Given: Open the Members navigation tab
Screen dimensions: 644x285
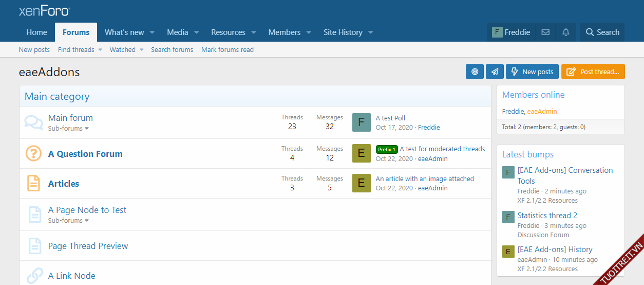Looking at the screenshot, I should (x=284, y=32).
